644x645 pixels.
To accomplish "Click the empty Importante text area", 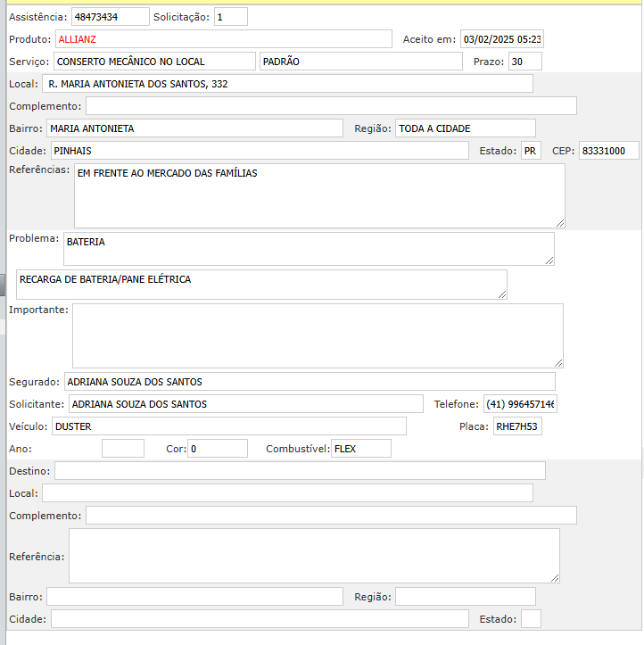I will (x=317, y=335).
